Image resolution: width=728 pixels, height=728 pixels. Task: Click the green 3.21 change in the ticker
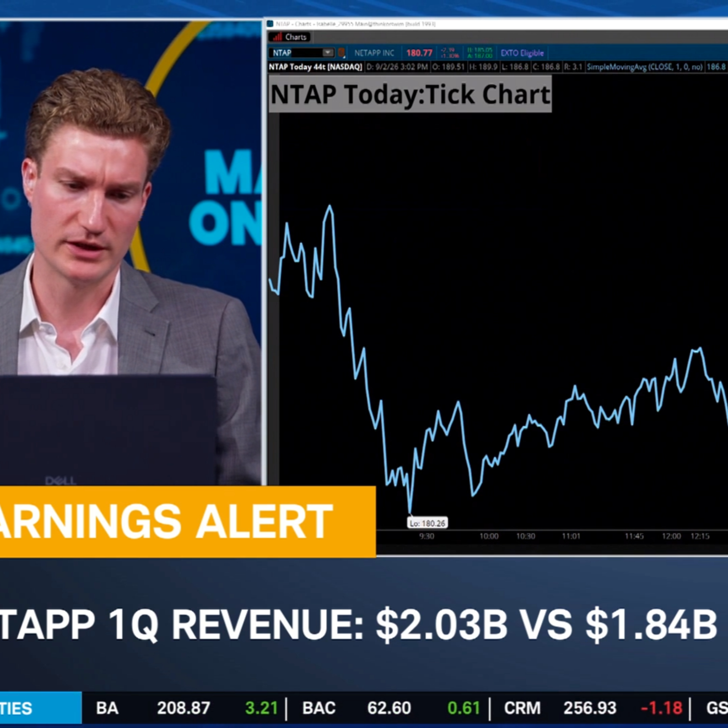262,708
